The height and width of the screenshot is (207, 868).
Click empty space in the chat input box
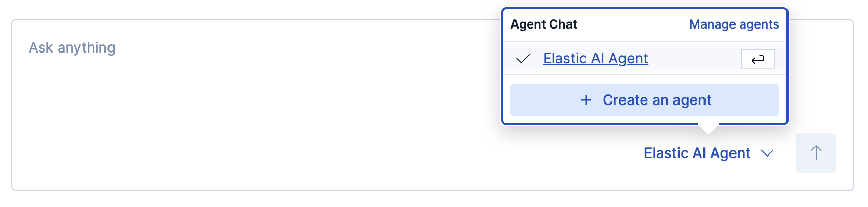click(x=255, y=127)
